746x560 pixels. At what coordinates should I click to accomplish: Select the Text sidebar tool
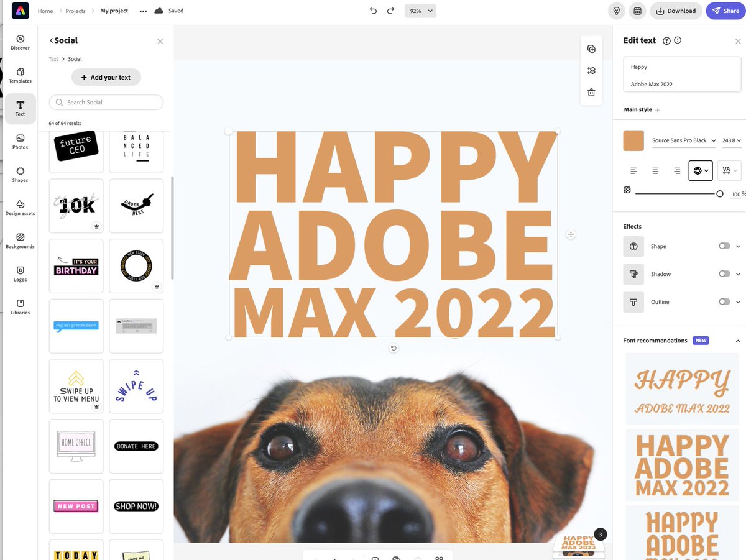coord(20,109)
